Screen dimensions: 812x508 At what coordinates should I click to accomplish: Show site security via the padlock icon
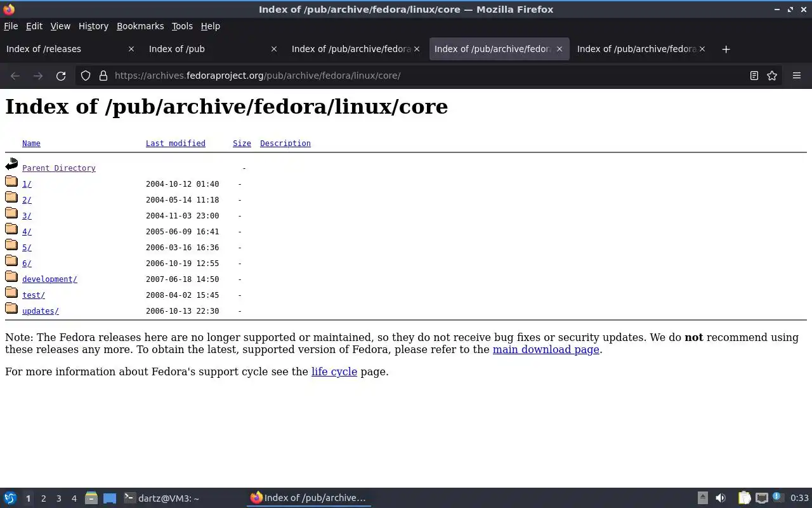pos(103,76)
